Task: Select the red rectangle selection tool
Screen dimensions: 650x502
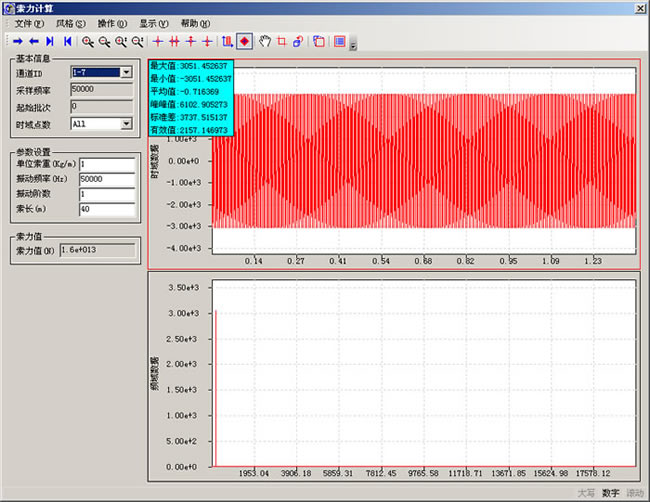Action: [x=281, y=41]
